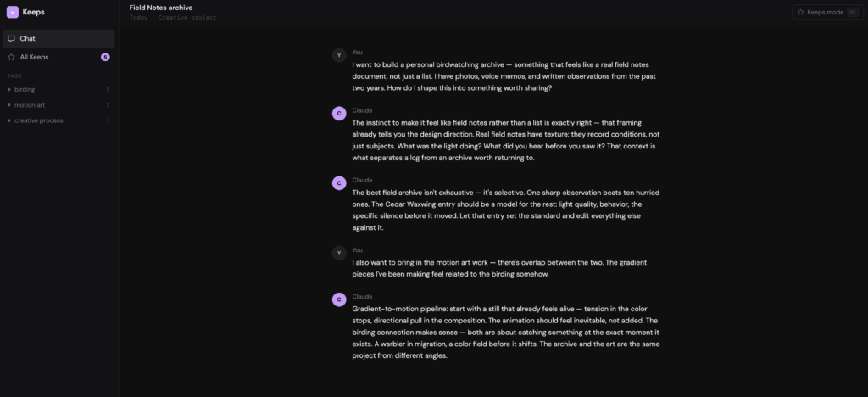Click the first "You" avatar in the chat
This screenshot has width=868, height=397.
click(339, 55)
